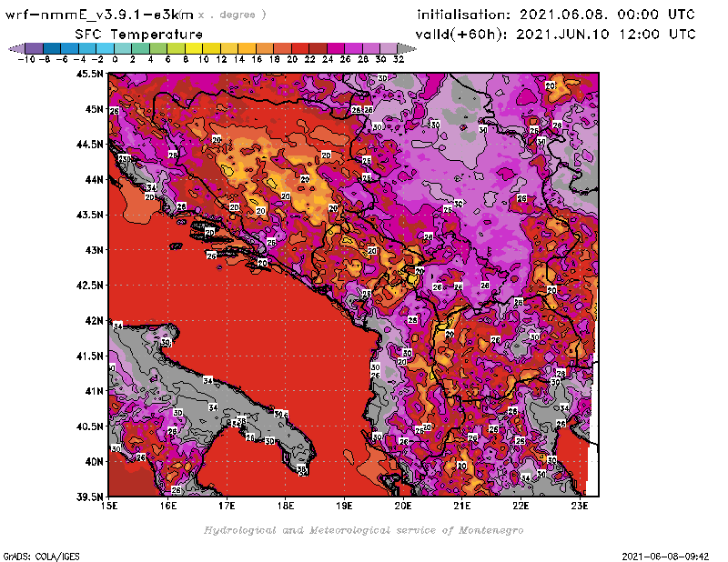This screenshot has height=562, width=728.
Task: Click the longitude axis label '16E'
Action: [x=168, y=506]
